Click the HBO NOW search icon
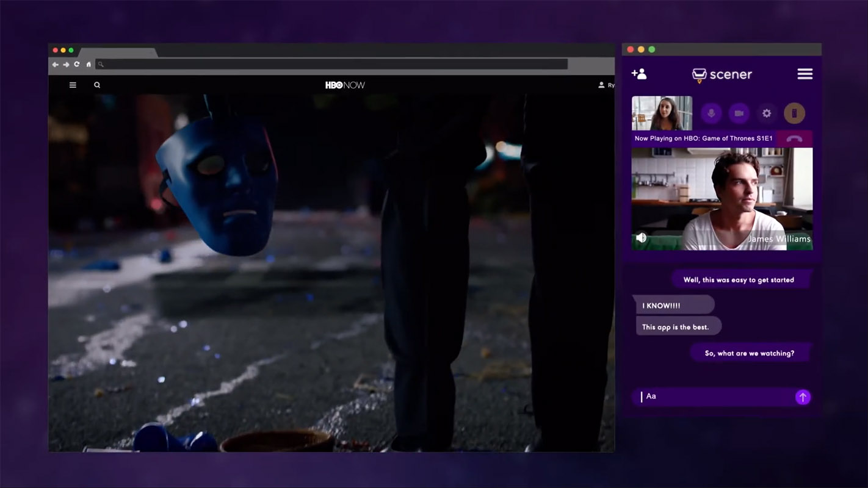Screen dimensions: 868x488 point(97,85)
